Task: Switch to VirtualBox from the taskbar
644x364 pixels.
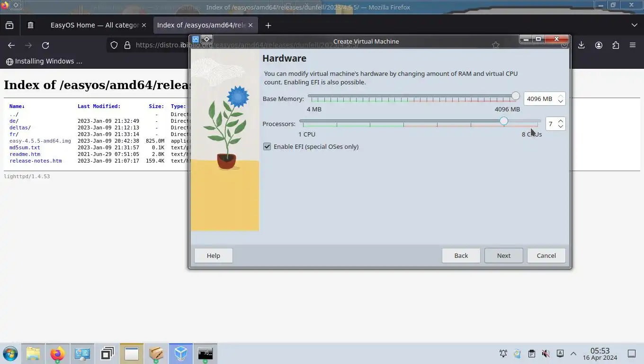Action: coord(181,354)
